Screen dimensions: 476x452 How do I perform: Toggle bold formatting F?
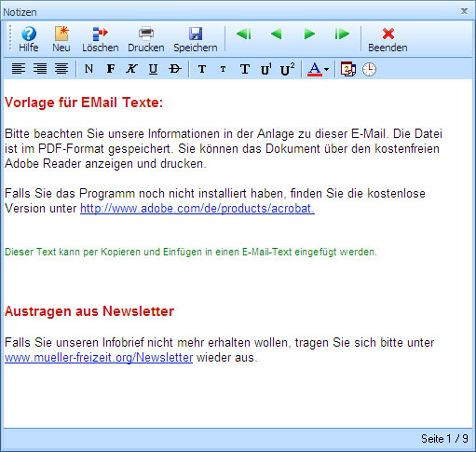(x=111, y=69)
